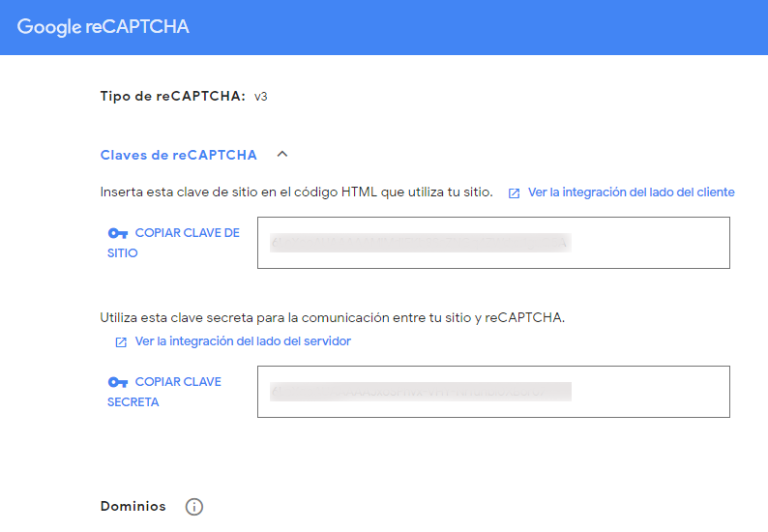768x532 pixels.
Task: Click the Tipo de reCAPTCHA label
Action: (x=172, y=96)
